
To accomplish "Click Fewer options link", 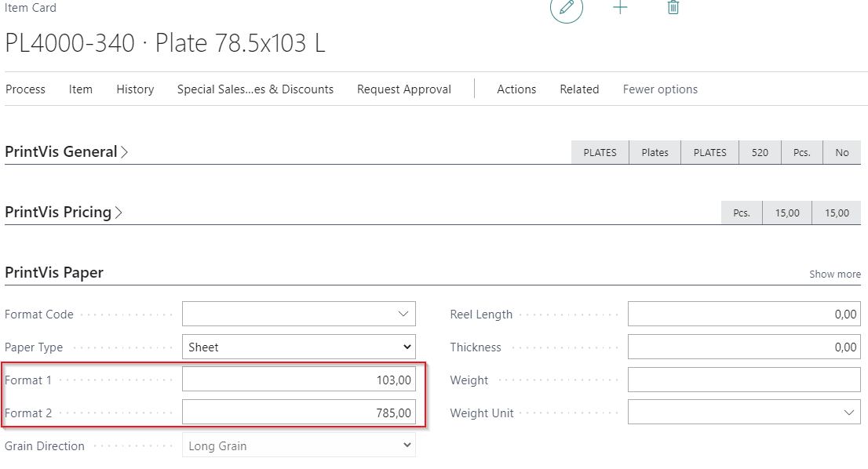I will 660,89.
